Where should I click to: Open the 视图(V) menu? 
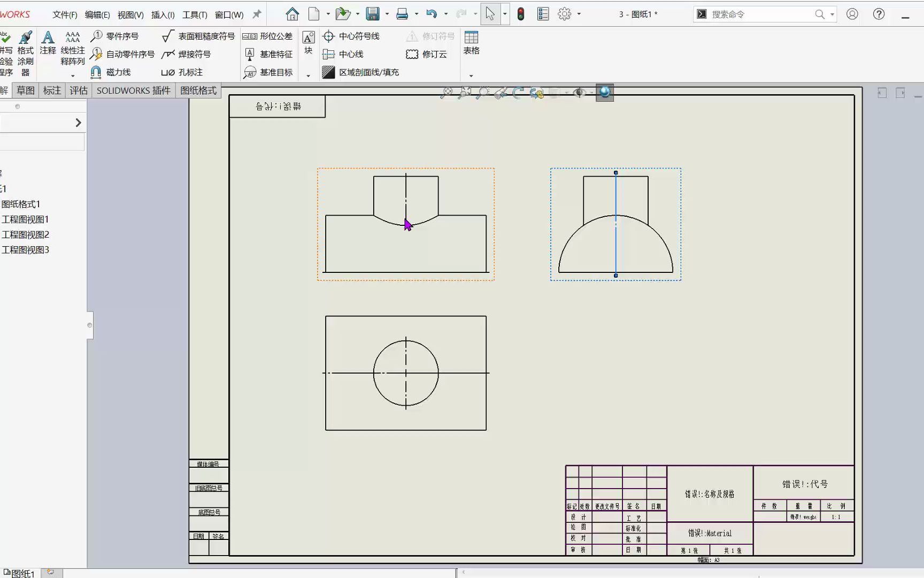coord(130,14)
